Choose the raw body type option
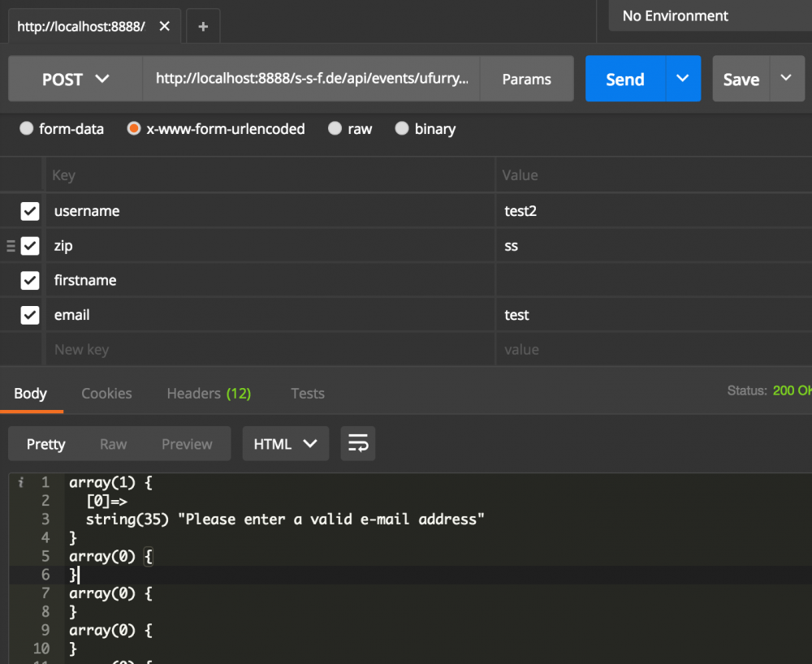 click(x=335, y=129)
